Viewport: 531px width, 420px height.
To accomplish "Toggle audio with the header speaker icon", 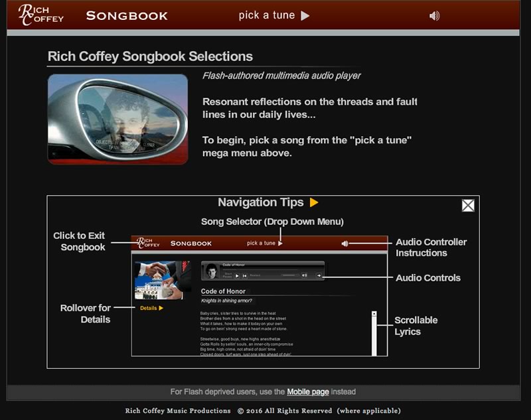I will tap(435, 15).
